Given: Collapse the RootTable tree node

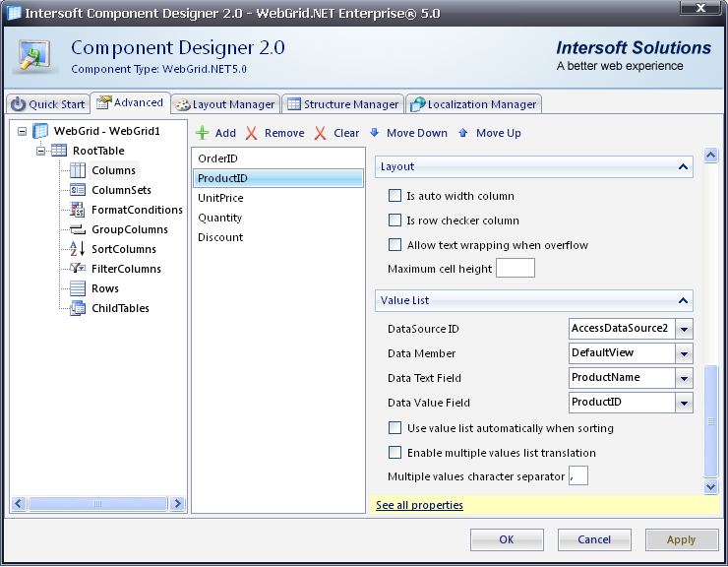Looking at the screenshot, I should [41, 151].
